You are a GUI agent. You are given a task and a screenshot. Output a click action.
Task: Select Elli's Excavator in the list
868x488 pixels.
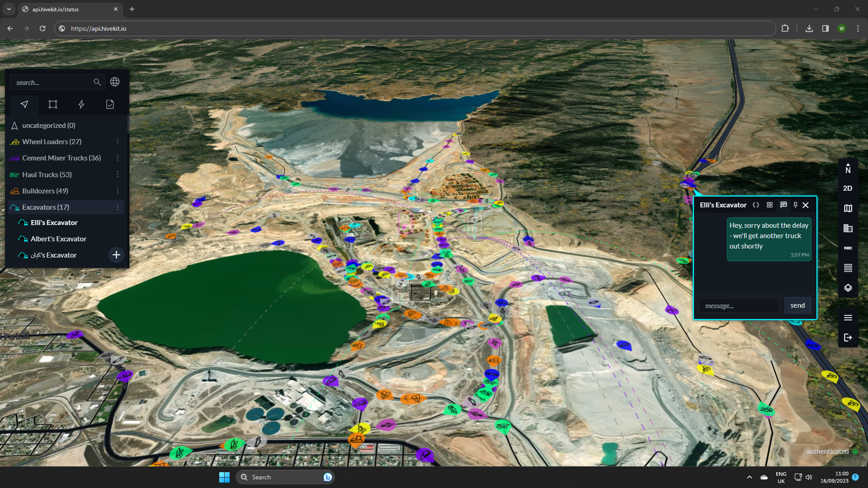coord(54,223)
